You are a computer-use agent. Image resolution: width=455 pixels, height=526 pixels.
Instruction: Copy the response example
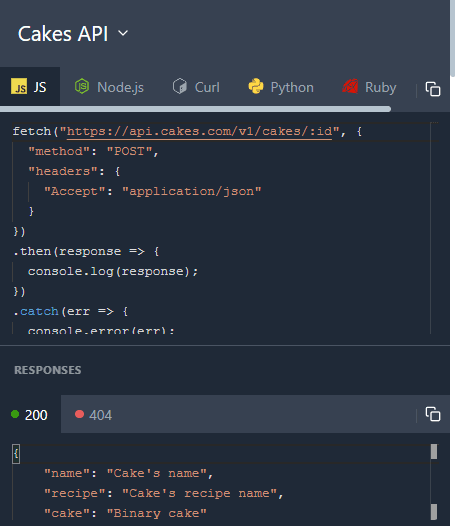point(433,414)
